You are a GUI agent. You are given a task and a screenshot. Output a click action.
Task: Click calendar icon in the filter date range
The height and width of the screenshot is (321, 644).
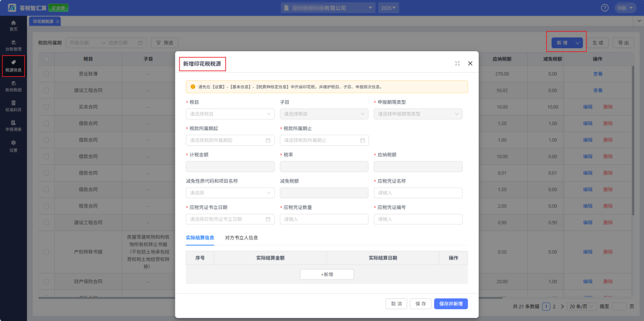click(x=140, y=43)
